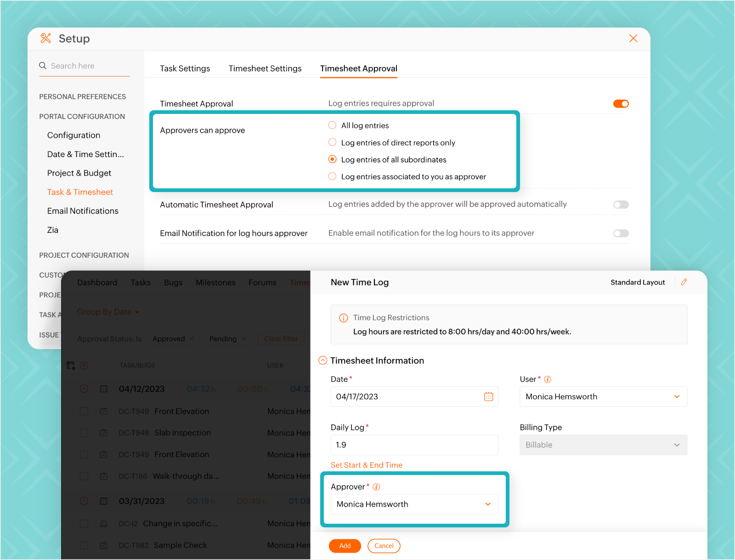Click the Setup tools icon

coord(45,38)
